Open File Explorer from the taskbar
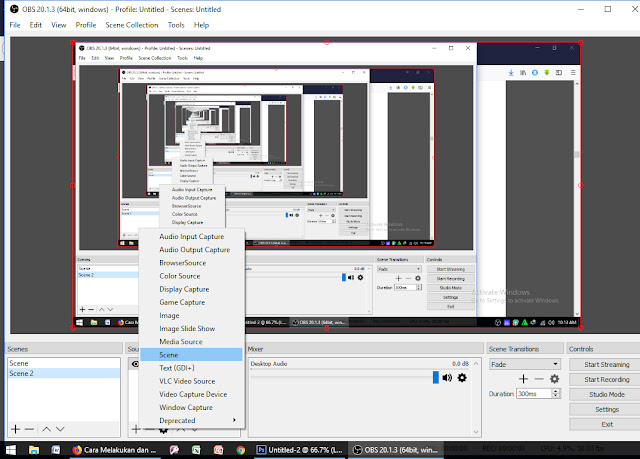This screenshot has height=459, width=640. click(x=34, y=450)
